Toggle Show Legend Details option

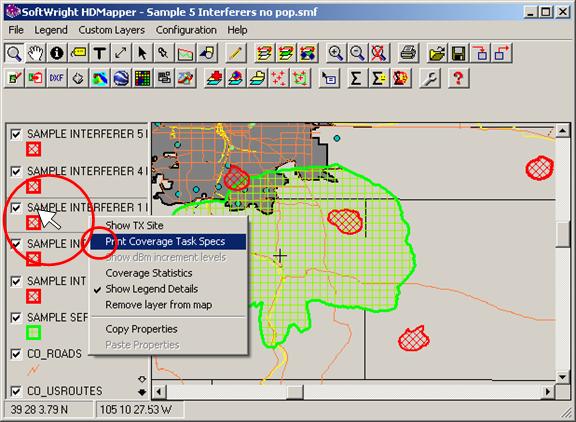point(169,289)
